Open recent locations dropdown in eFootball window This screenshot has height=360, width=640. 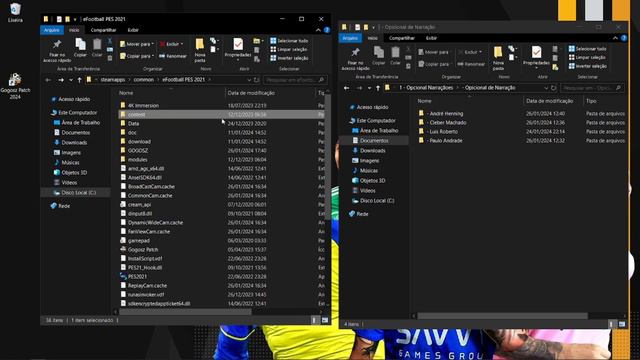[x=71, y=80]
